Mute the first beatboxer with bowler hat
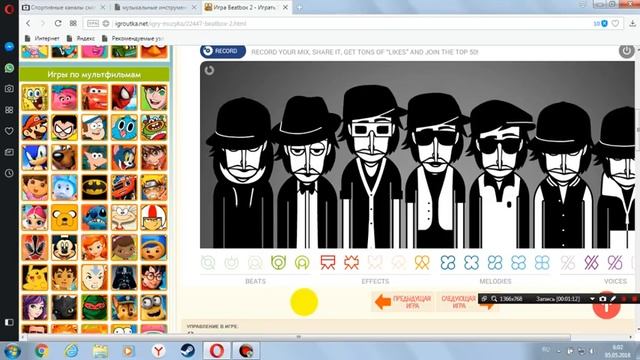The image size is (640, 360). pos(242,173)
